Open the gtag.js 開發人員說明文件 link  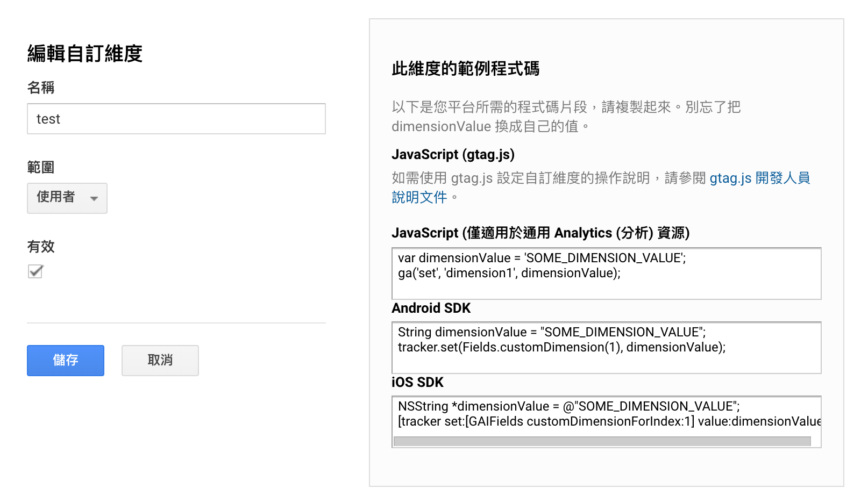click(x=759, y=178)
